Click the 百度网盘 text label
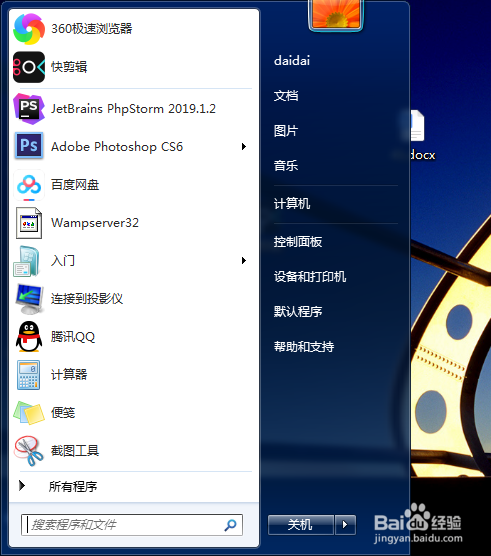Viewport: 491px width, 556px height. pyautogui.click(x=75, y=185)
